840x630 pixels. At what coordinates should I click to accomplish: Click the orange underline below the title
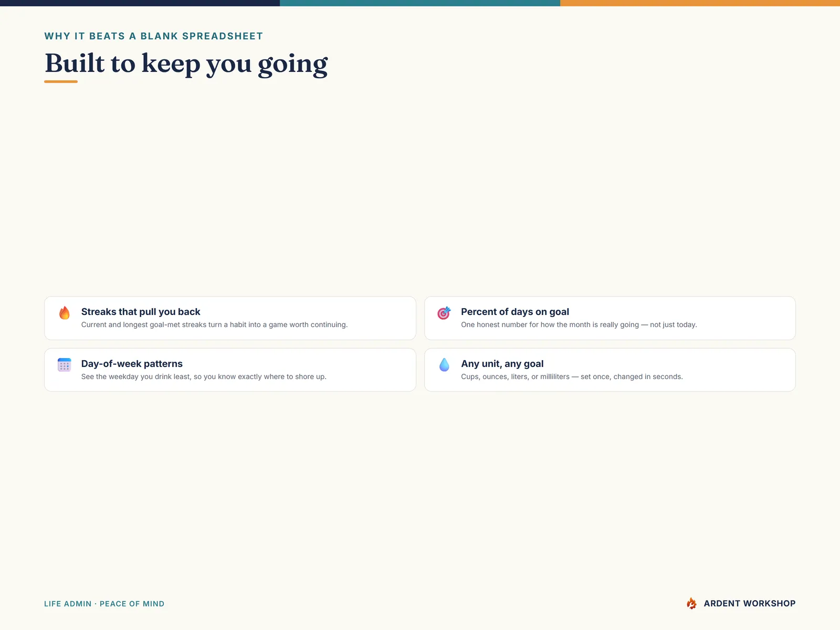tap(61, 81)
